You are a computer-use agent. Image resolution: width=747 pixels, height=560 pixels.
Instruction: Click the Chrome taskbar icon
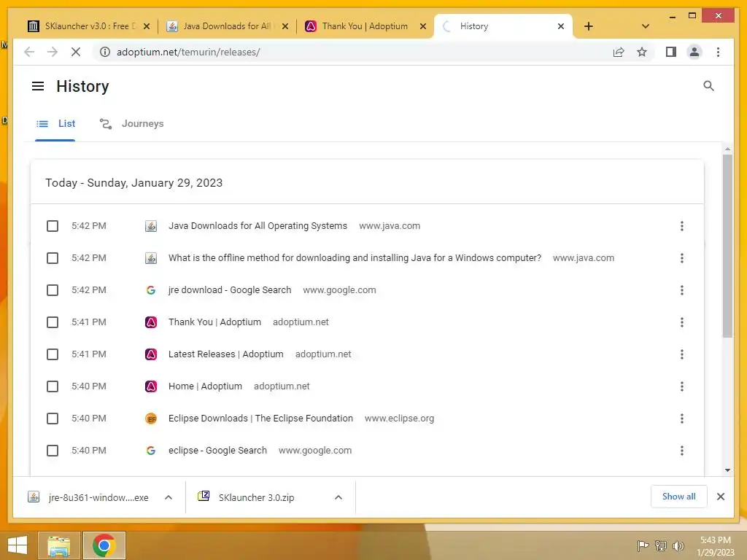tap(104, 545)
